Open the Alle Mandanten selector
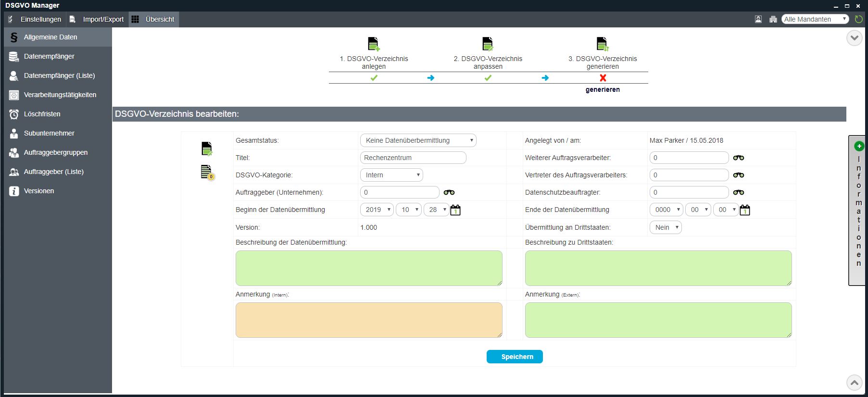Image resolution: width=868 pixels, height=397 pixels. [815, 19]
